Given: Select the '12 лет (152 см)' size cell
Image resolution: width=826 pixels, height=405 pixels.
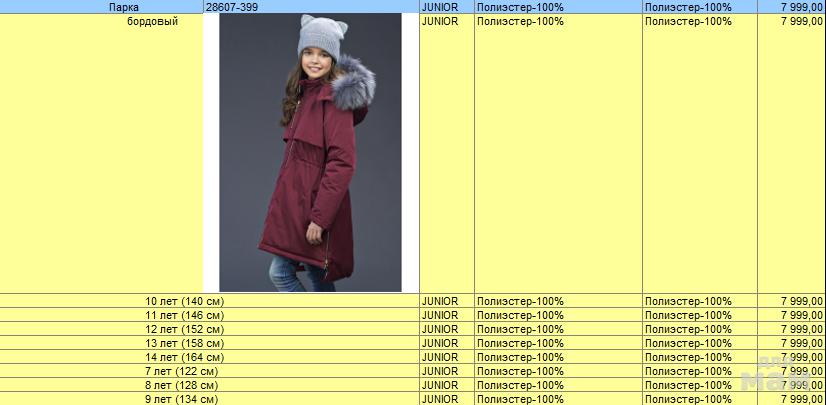Looking at the screenshot, I should coord(184,329).
